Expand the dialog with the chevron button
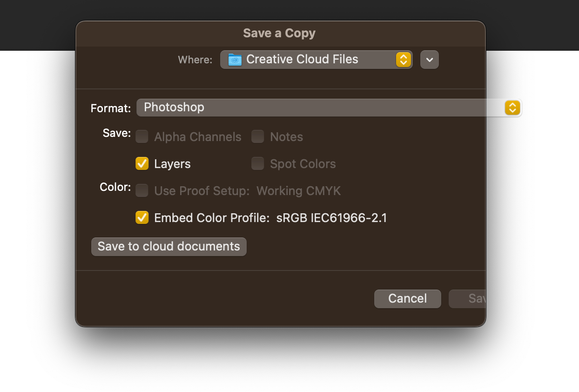 (x=429, y=59)
